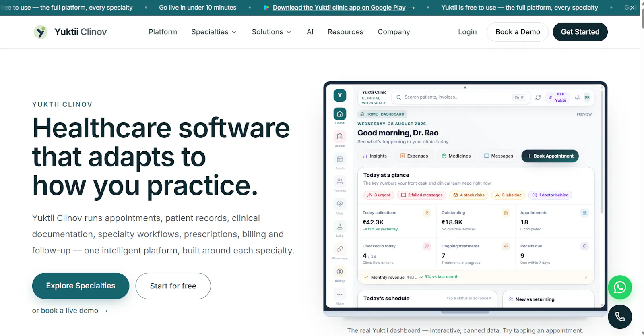Click the search patients, invoices field

click(461, 97)
